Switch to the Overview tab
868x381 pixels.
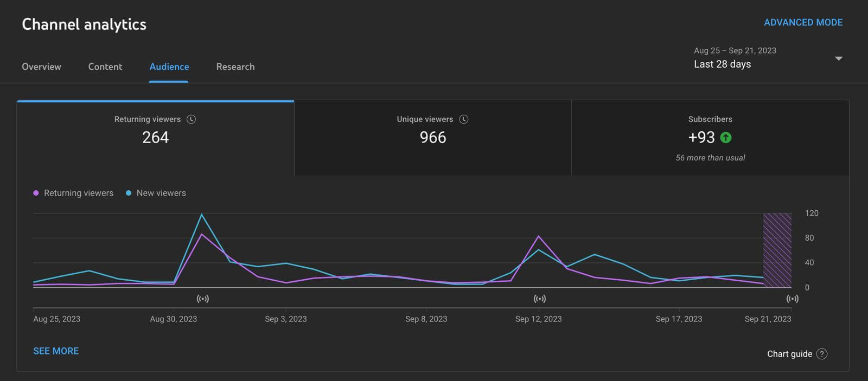[x=41, y=67]
